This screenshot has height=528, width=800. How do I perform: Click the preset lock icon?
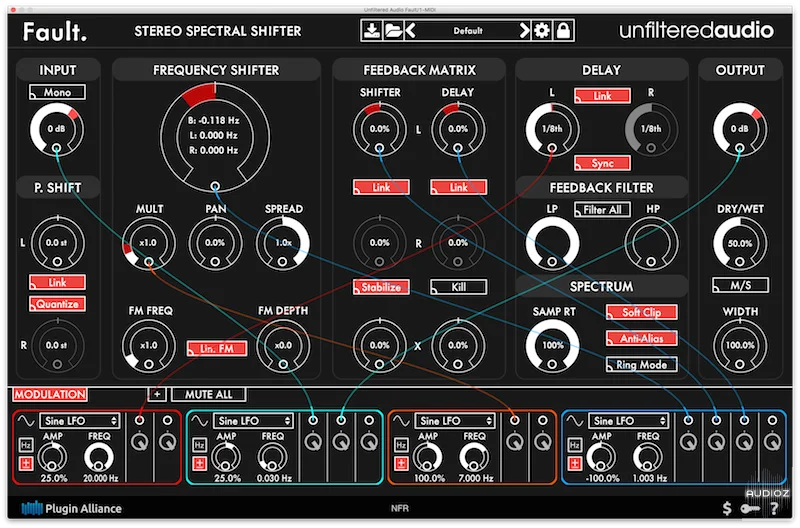click(563, 31)
